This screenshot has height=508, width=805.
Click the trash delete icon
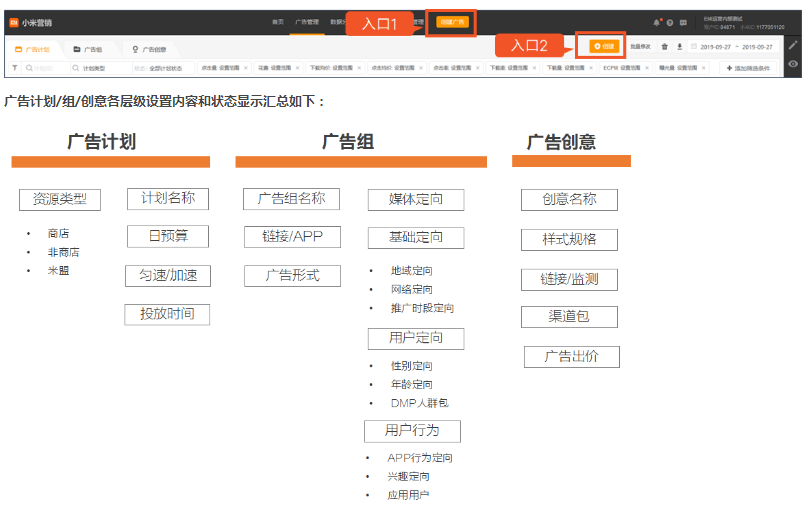(x=665, y=47)
